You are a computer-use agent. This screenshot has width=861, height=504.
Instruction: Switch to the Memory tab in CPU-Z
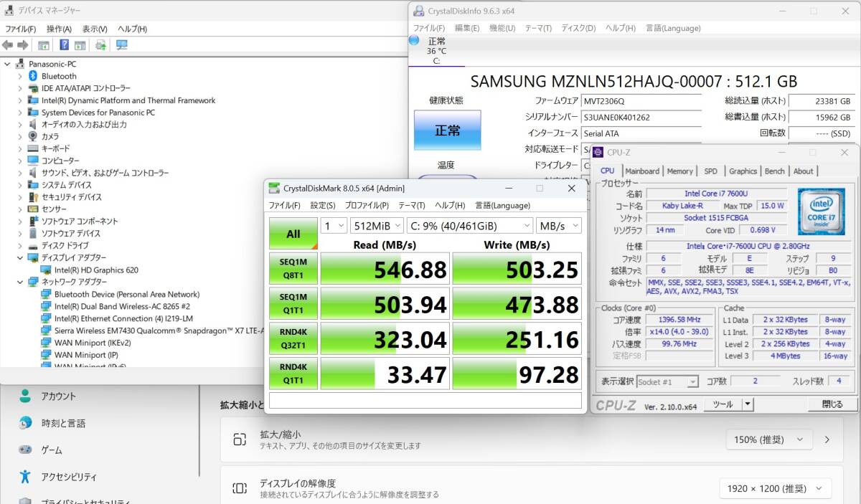679,171
